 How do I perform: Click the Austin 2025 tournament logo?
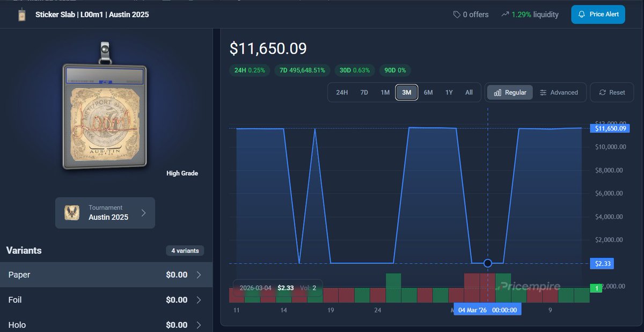73,213
